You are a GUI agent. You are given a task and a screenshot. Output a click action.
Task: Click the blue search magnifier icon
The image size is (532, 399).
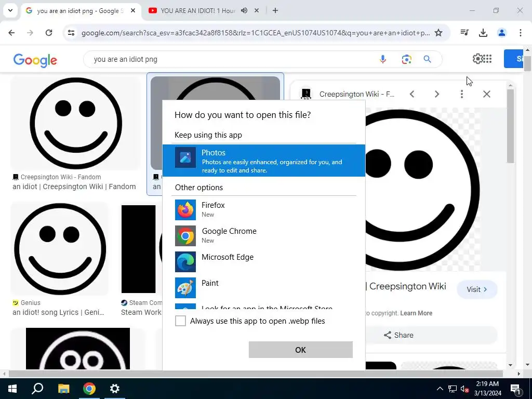coord(428,59)
